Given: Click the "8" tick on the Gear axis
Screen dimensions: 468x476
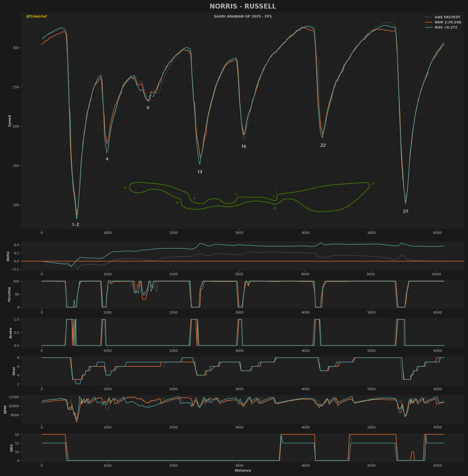Looking at the screenshot, I should (x=18, y=358).
